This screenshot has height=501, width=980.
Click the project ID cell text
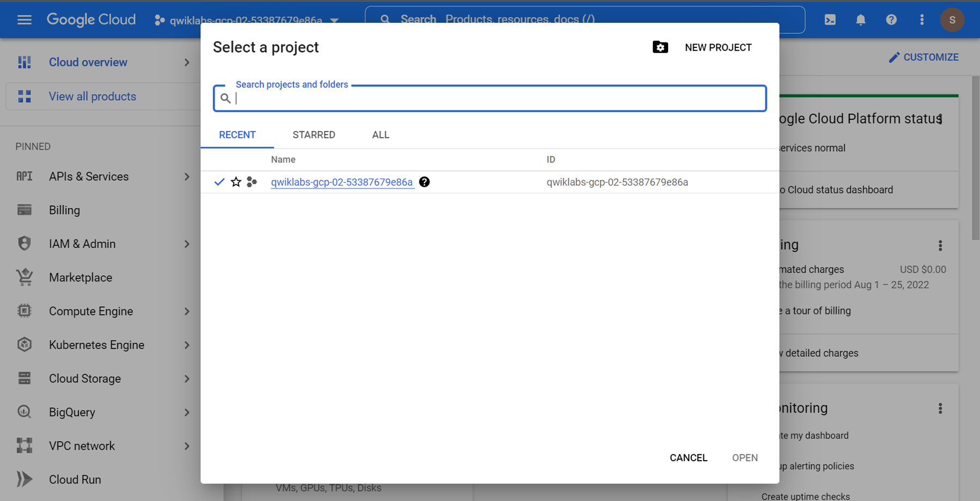pyautogui.click(x=617, y=182)
